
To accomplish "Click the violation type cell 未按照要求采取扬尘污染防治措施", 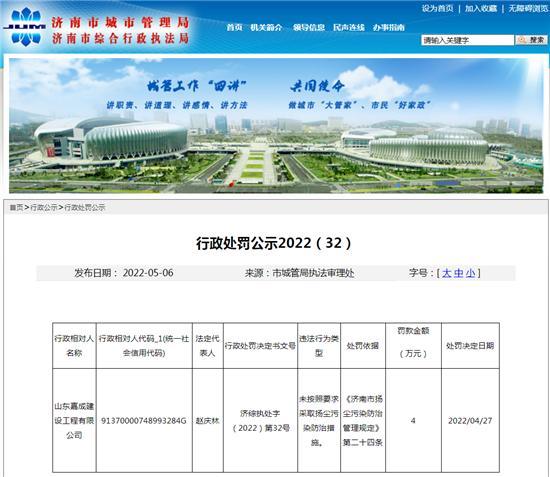I will point(318,421).
